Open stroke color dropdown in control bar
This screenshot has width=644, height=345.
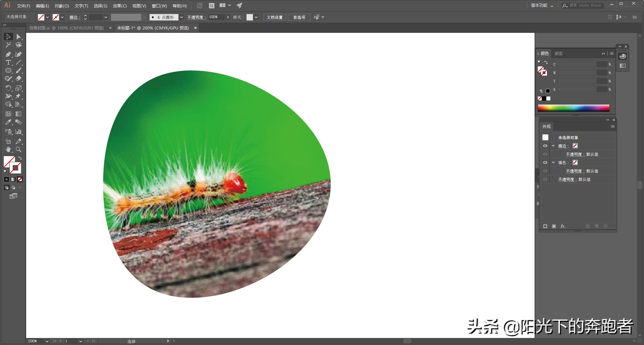pos(62,17)
